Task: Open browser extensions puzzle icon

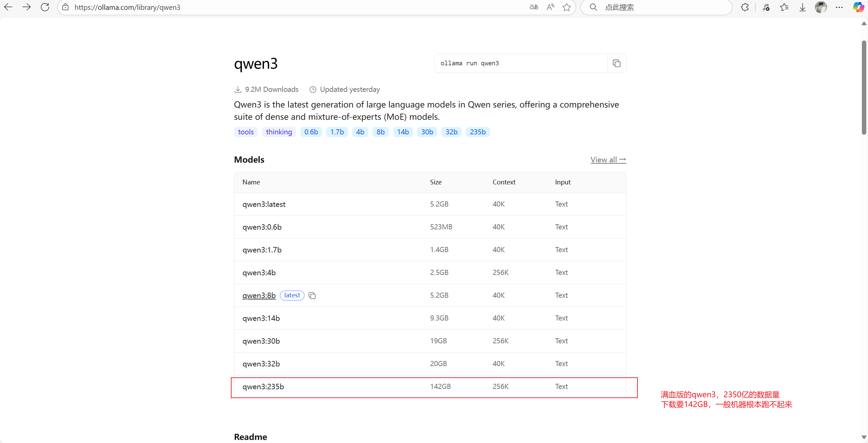Action: pos(745,7)
